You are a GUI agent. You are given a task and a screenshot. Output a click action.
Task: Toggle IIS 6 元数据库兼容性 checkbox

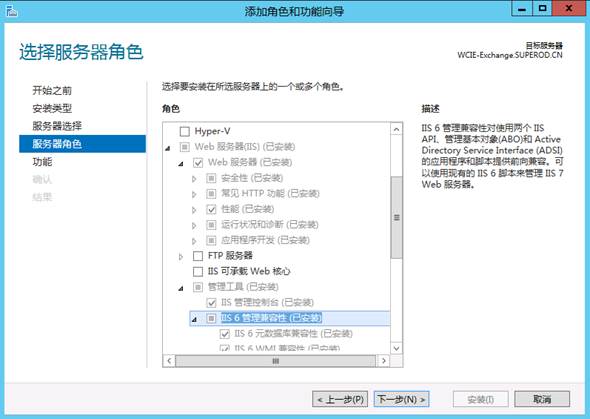(225, 334)
